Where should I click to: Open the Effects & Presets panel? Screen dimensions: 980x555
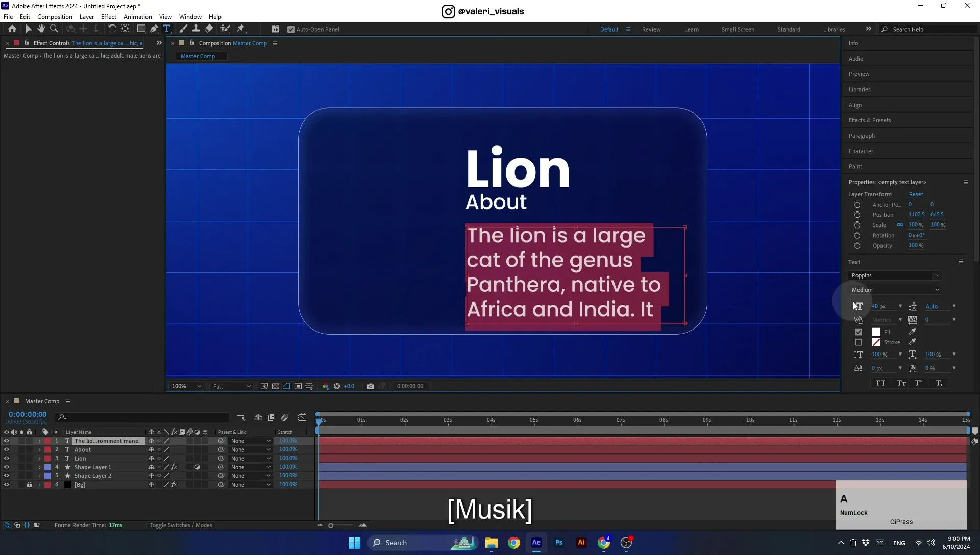point(870,120)
